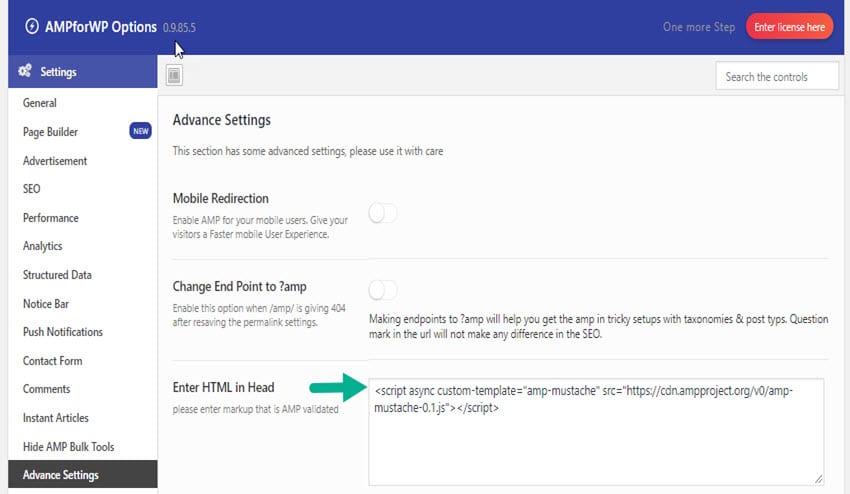
Task: Open the Contact Form section
Action: tap(53, 361)
